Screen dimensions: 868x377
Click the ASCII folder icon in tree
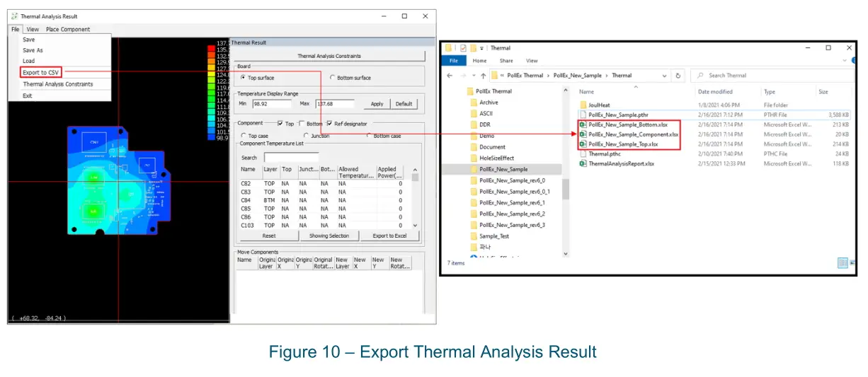click(x=473, y=113)
